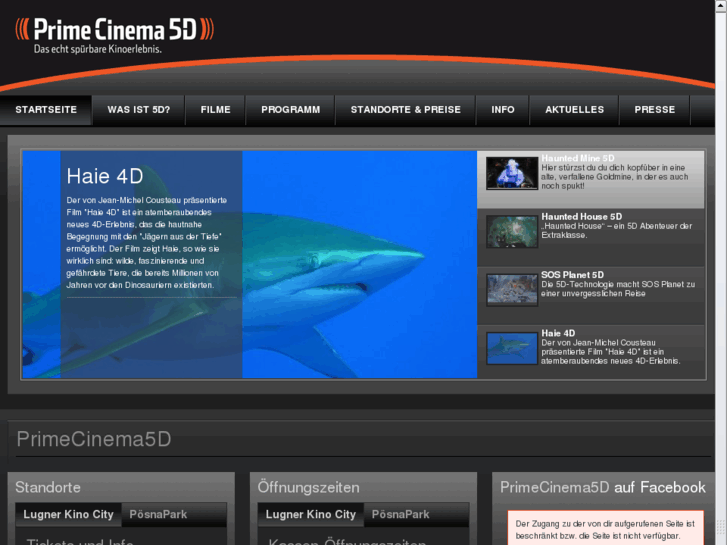Click the Standorte panel heading
The width and height of the screenshot is (727, 545).
click(48, 487)
